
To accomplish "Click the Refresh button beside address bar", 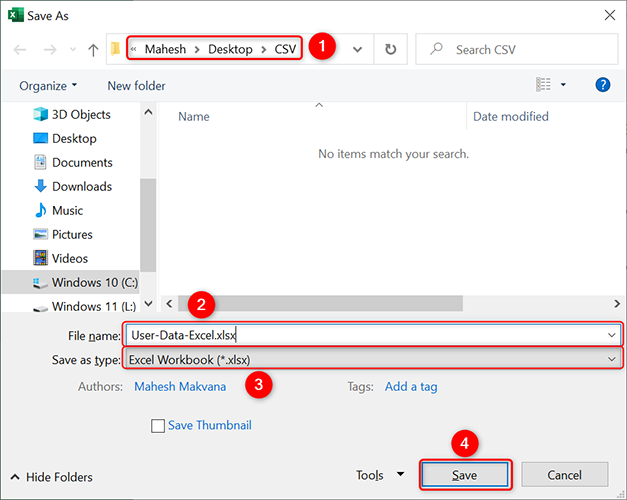I will coord(389,49).
